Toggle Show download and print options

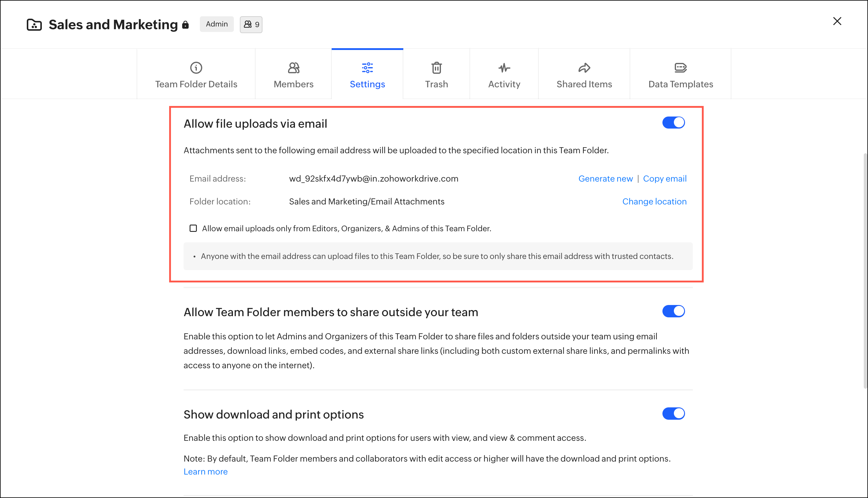pos(673,413)
